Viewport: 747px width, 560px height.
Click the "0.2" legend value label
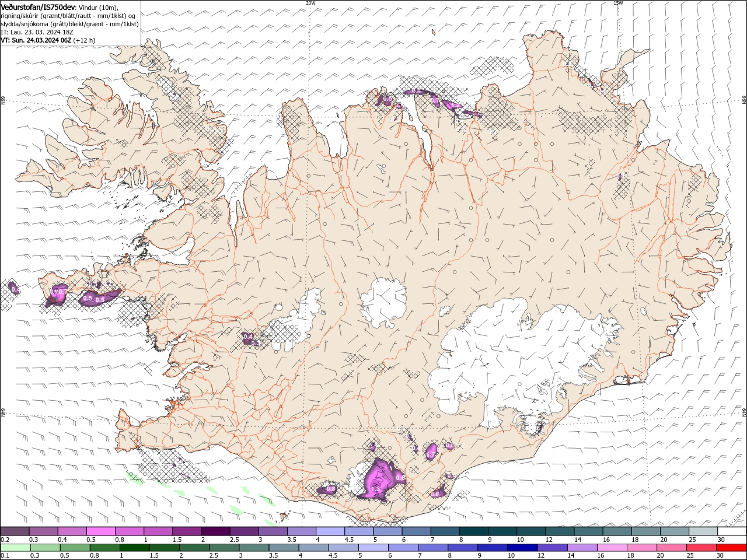(5, 540)
